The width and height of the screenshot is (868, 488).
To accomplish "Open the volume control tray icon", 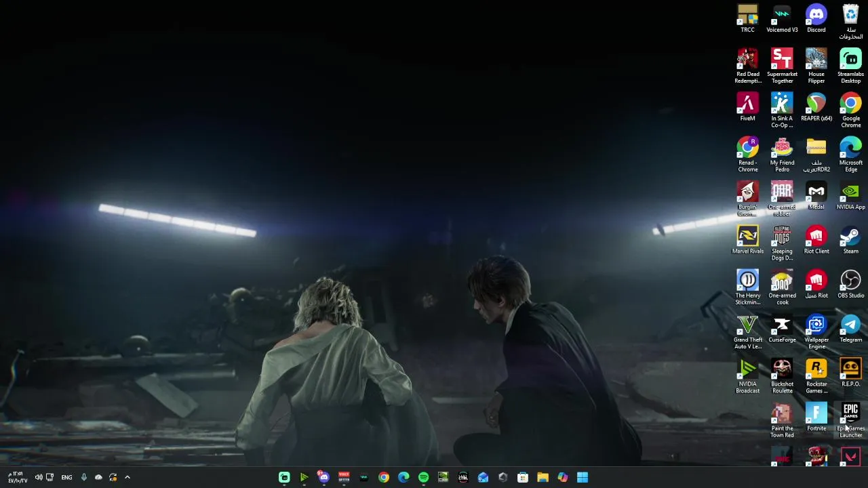I will (x=39, y=477).
